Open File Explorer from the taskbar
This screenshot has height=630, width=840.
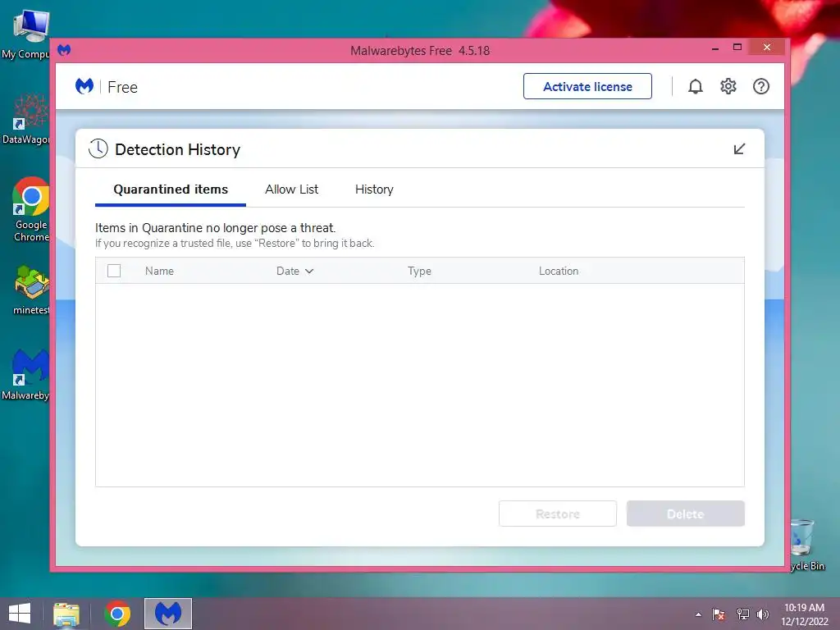66,614
